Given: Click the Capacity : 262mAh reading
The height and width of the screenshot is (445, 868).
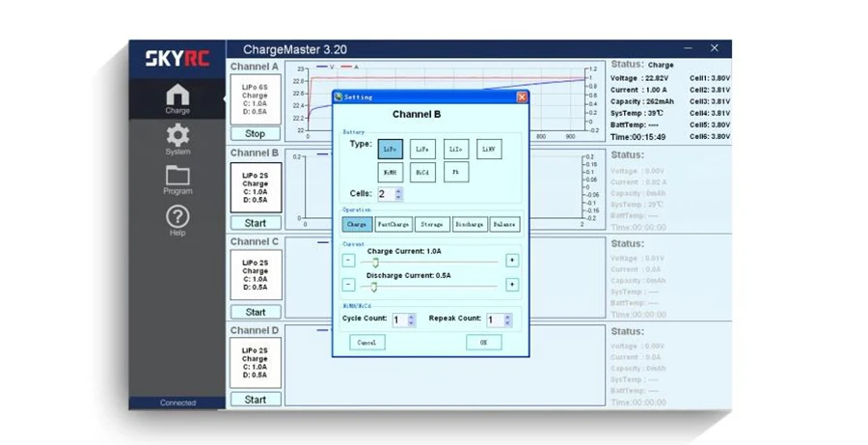Looking at the screenshot, I should tap(642, 101).
